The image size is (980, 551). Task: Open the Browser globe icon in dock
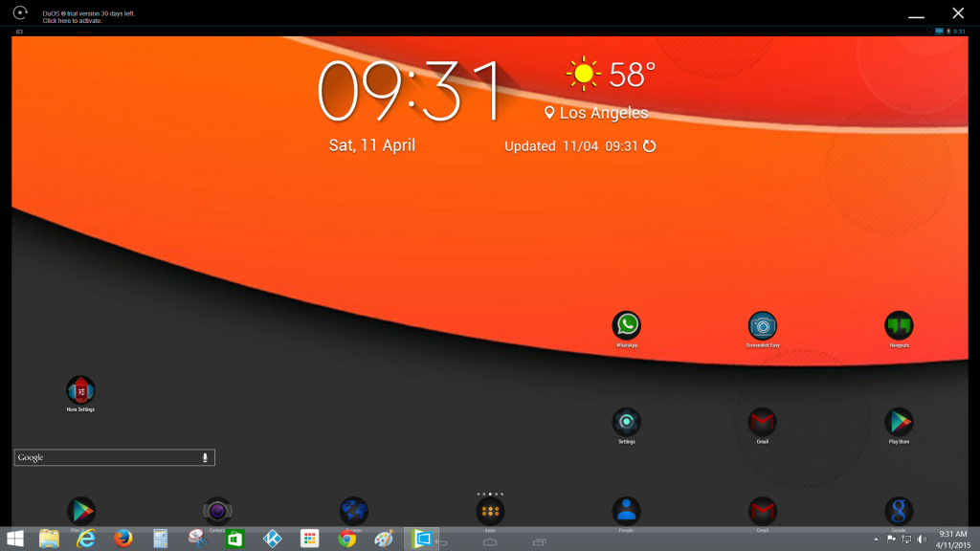[354, 511]
